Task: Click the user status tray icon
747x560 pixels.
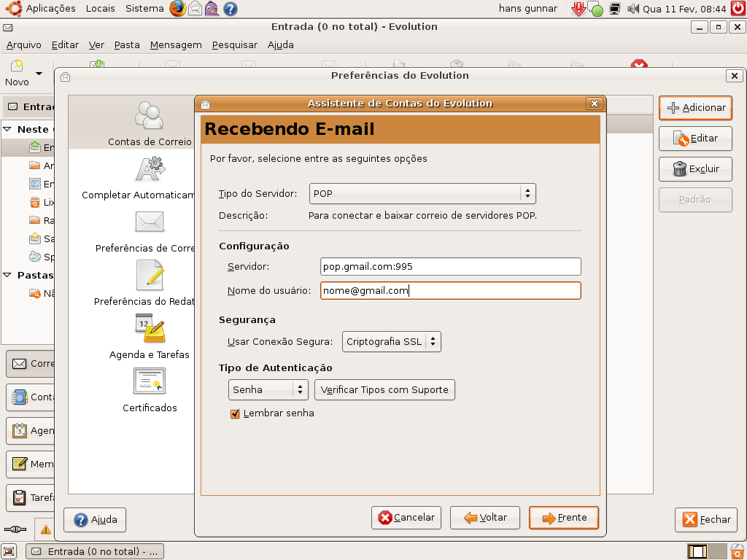Action: point(595,9)
